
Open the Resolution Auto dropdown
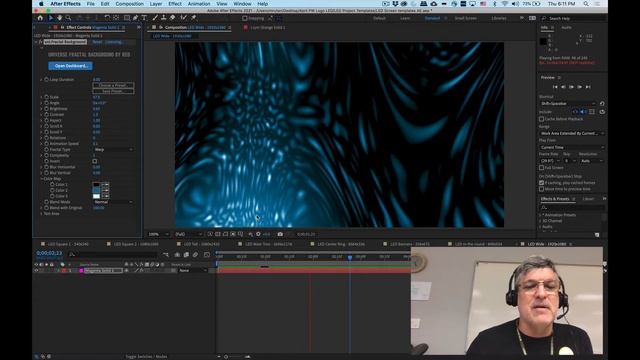tap(591, 161)
